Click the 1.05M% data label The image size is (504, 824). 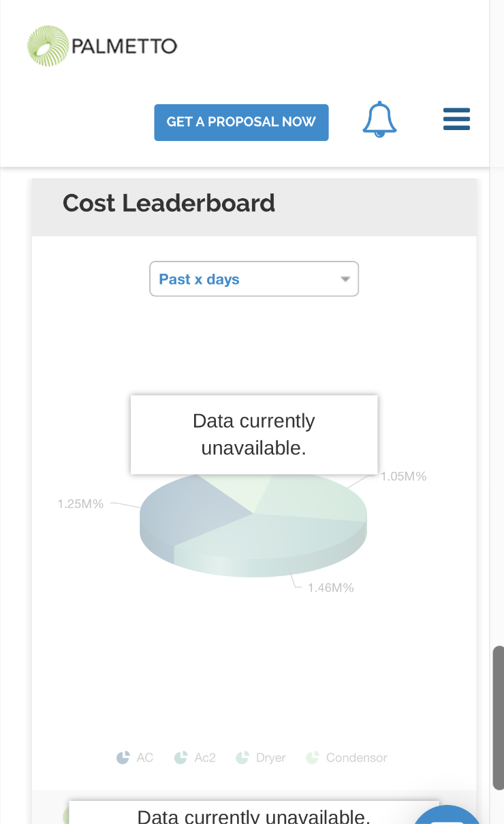pyautogui.click(x=403, y=476)
